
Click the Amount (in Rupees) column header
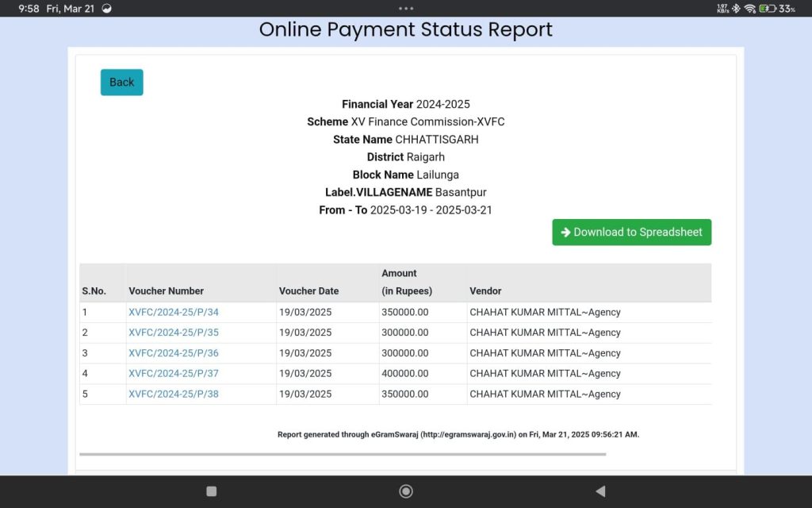tap(407, 283)
